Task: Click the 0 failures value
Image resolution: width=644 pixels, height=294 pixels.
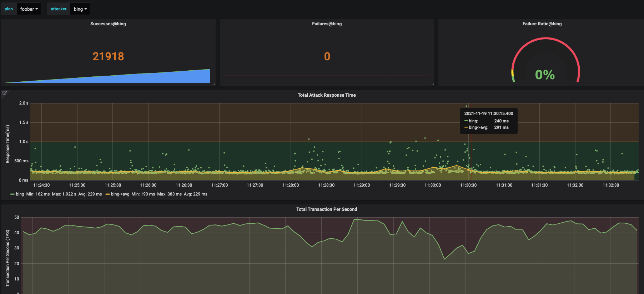Action: pos(327,56)
